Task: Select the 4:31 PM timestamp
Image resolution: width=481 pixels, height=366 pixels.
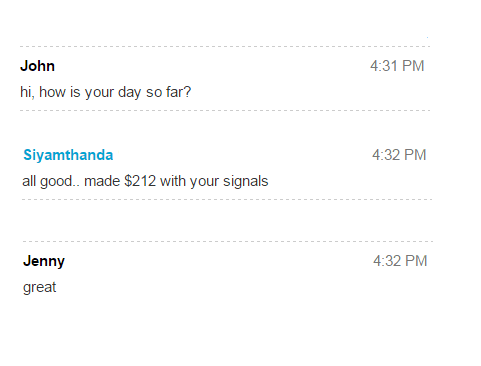Action: tap(397, 66)
